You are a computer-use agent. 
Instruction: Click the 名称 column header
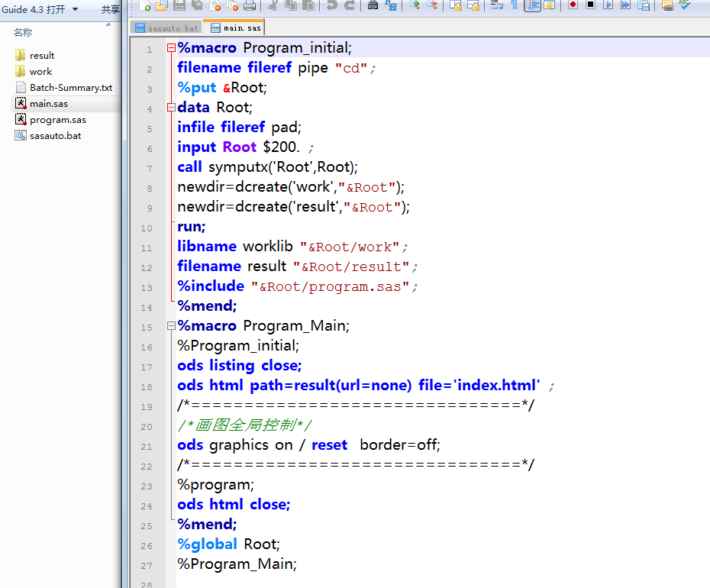point(23,33)
